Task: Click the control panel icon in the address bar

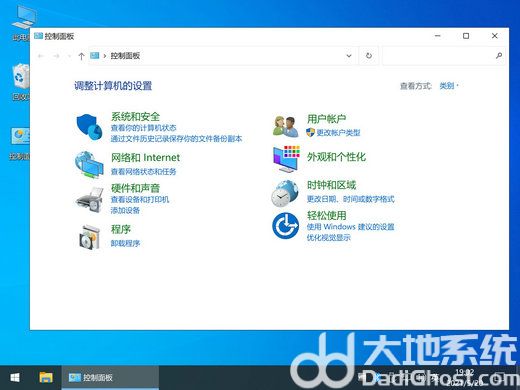Action: [95, 55]
